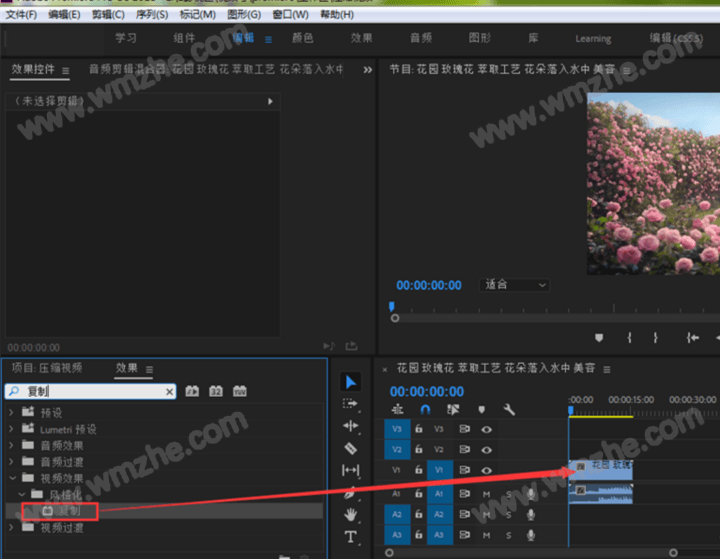Open the 序列(S) menu

pyautogui.click(x=153, y=15)
